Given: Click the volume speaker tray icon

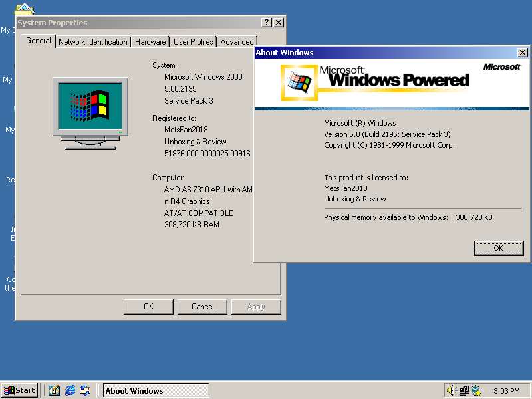Looking at the screenshot, I should [x=452, y=390].
